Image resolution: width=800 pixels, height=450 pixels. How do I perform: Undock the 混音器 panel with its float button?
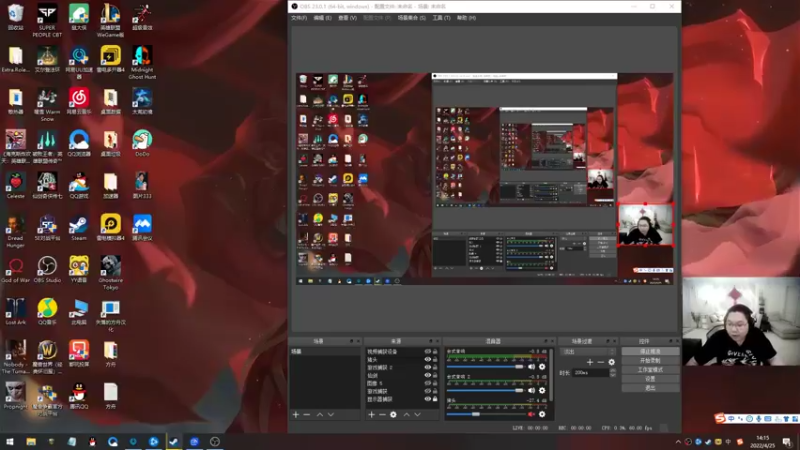tap(545, 341)
